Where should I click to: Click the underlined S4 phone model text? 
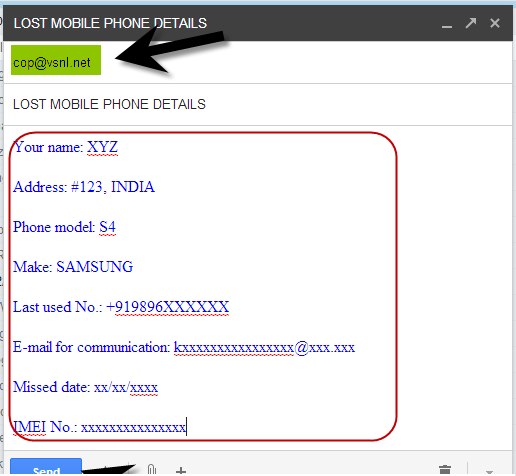107,227
